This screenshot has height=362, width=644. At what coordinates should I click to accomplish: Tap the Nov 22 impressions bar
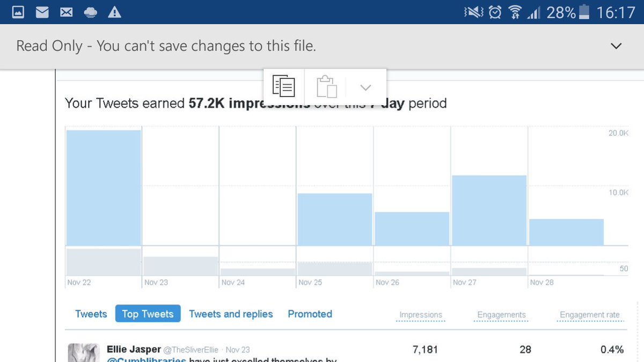[x=104, y=188]
